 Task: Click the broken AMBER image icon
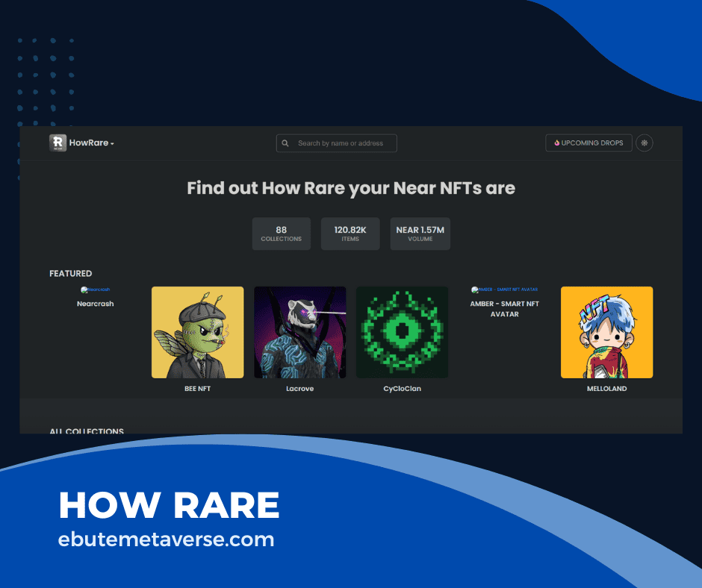[x=475, y=290]
